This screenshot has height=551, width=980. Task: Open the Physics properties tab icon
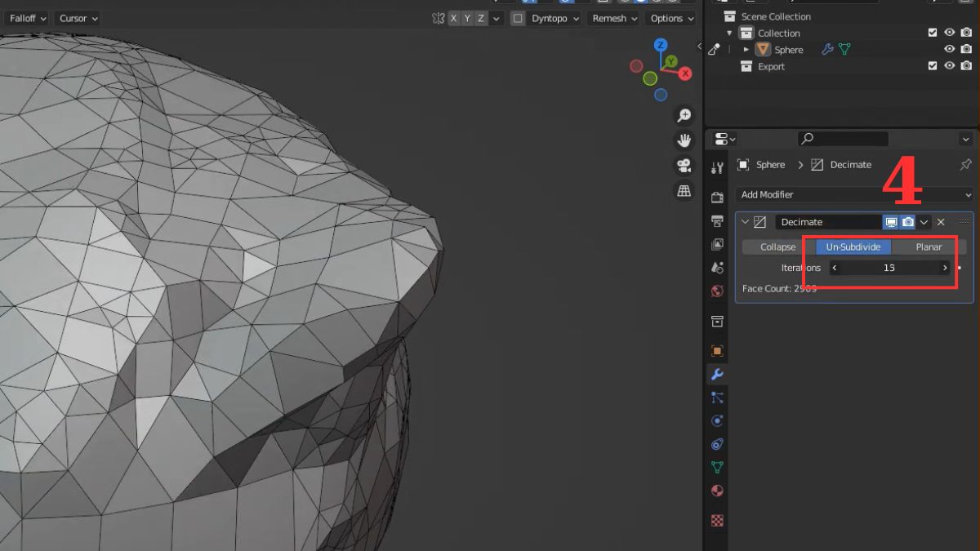(x=717, y=421)
